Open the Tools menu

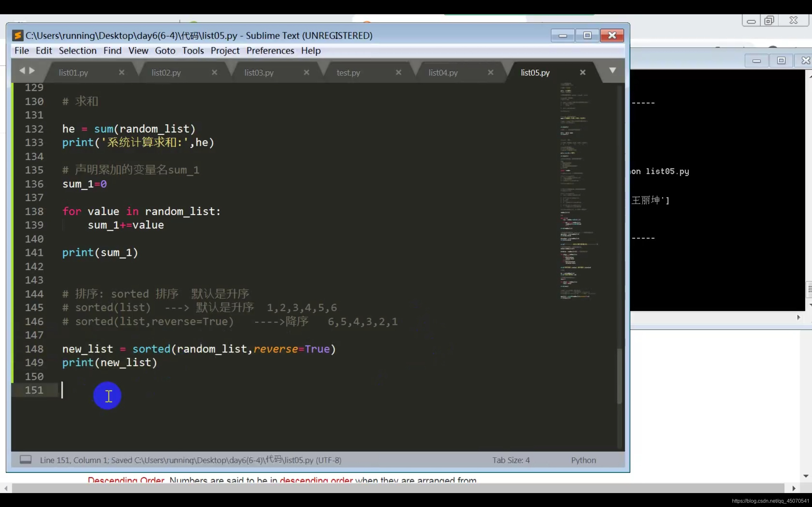coord(193,51)
